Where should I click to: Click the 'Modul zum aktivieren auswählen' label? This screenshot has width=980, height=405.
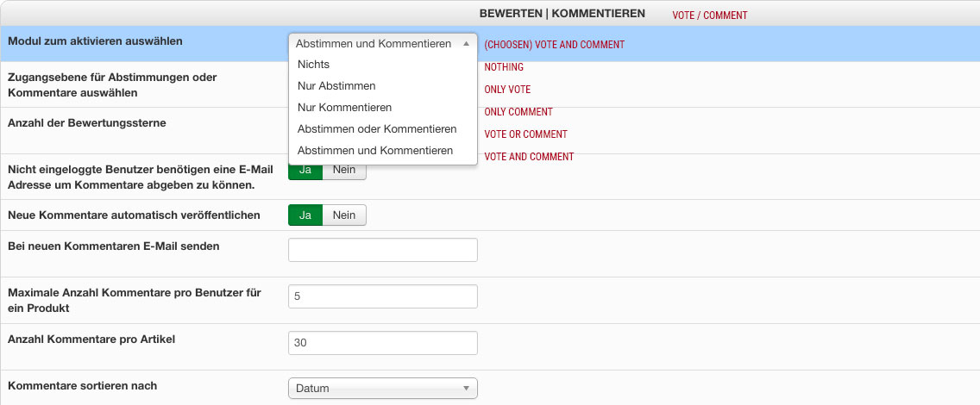(95, 40)
